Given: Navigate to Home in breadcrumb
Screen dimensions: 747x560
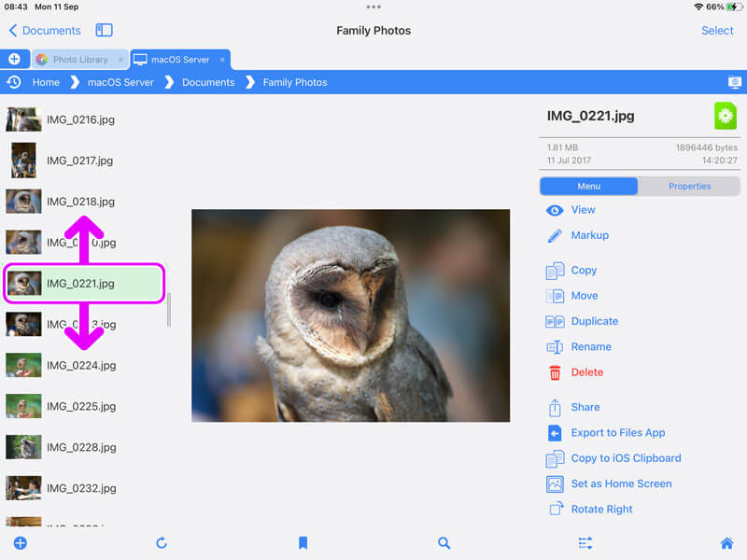Looking at the screenshot, I should [46, 82].
